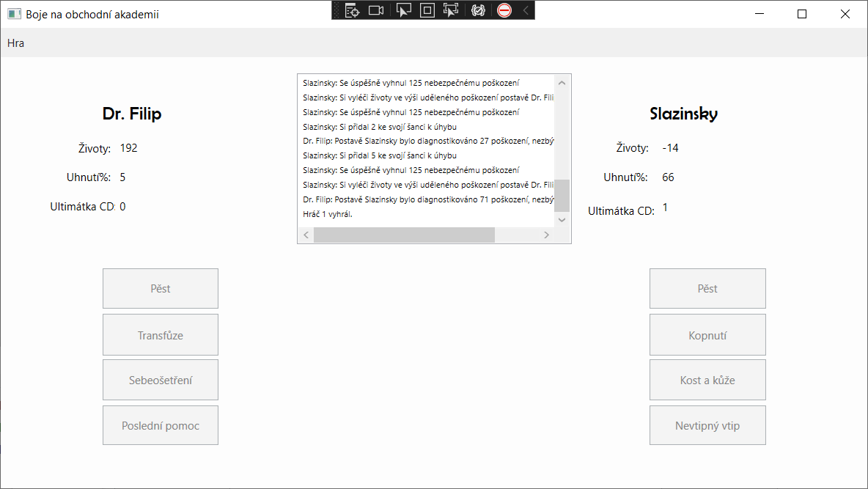Click the Hot Reload braces checkmark icon
Screen dimensions: 868x489
click(478, 10)
